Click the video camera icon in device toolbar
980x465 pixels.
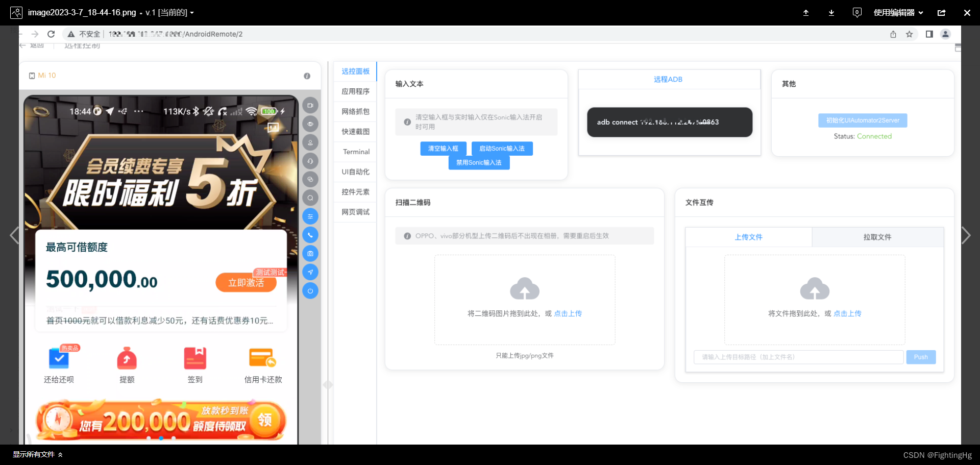[310, 106]
